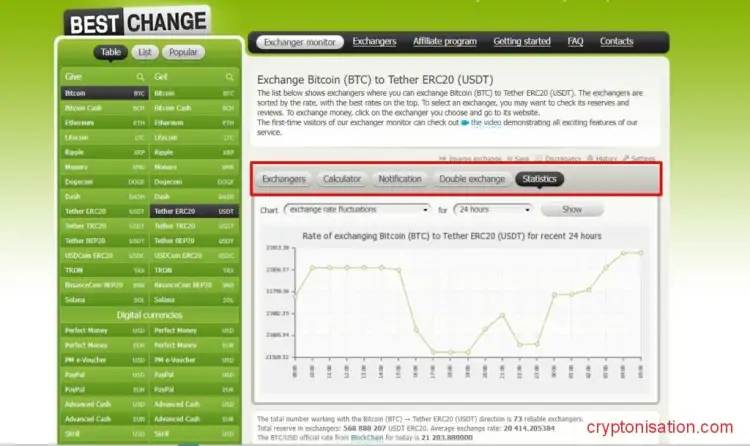Select Bitcoin BTC in the Get column
750x446 pixels.
point(194,93)
